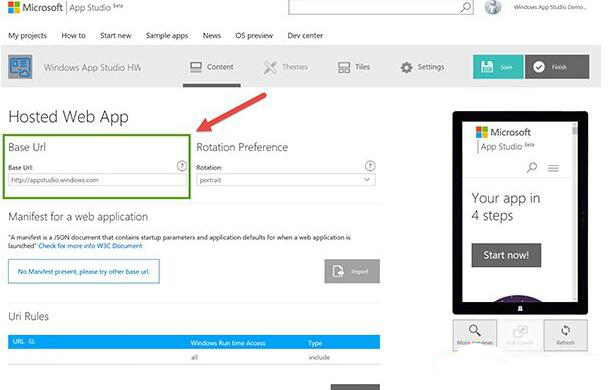Open Sample apps in the navigation
This screenshot has width=611, height=390.
tap(167, 35)
